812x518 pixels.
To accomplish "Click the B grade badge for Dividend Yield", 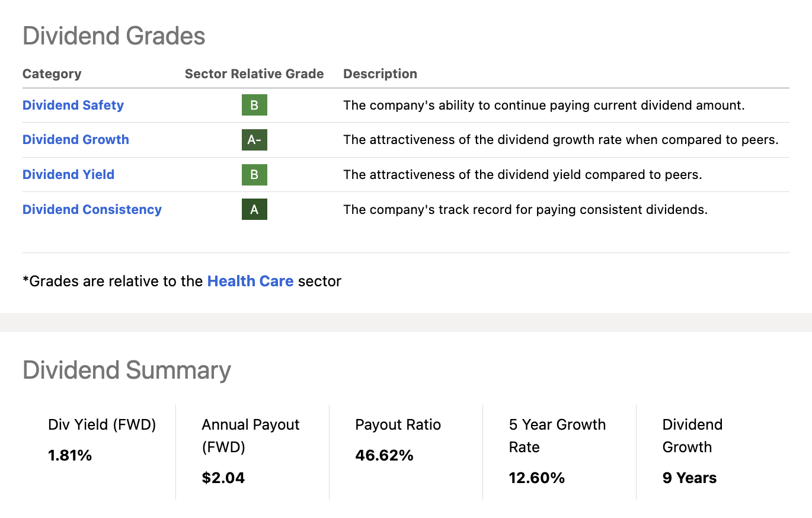I will point(254,175).
